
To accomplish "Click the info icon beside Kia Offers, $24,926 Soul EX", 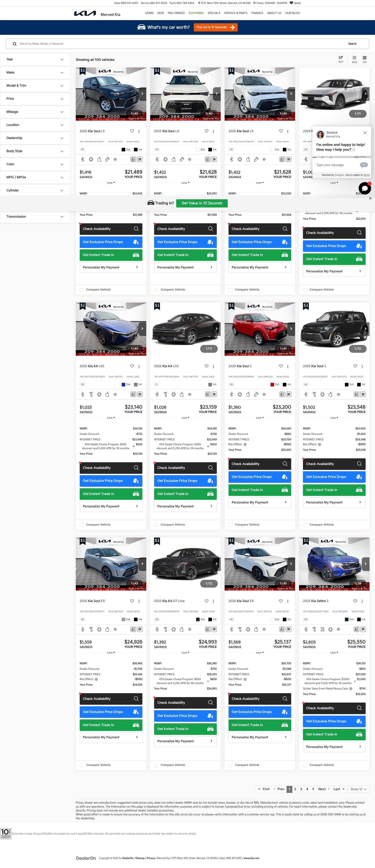I will click(x=96, y=679).
